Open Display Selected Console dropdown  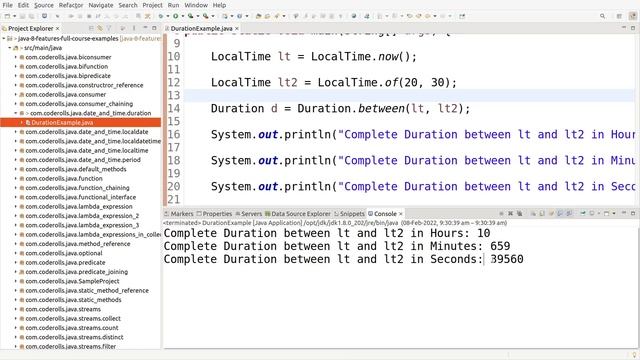tap(599, 213)
